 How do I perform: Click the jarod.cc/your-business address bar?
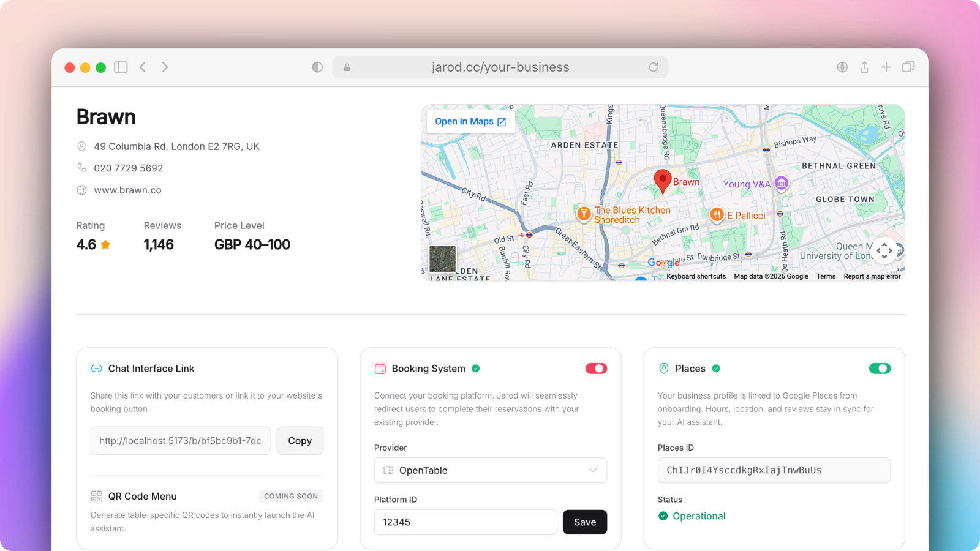click(x=500, y=67)
